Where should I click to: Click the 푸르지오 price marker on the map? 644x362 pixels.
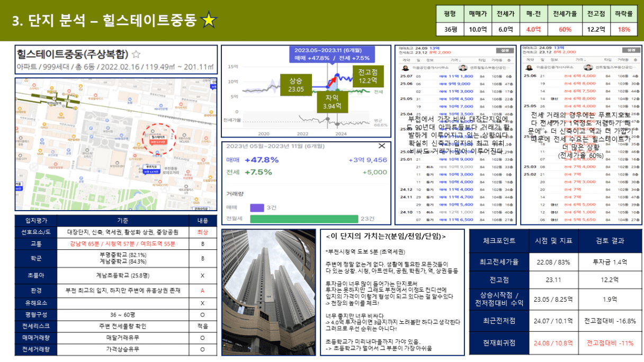click(151, 169)
